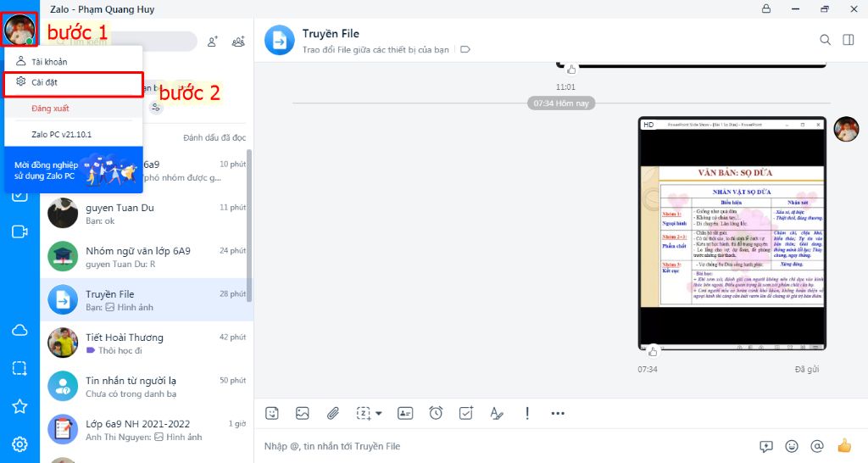The height and width of the screenshot is (463, 868).
Task: Open the settings gear in sidebar
Action: pyautogui.click(x=20, y=444)
